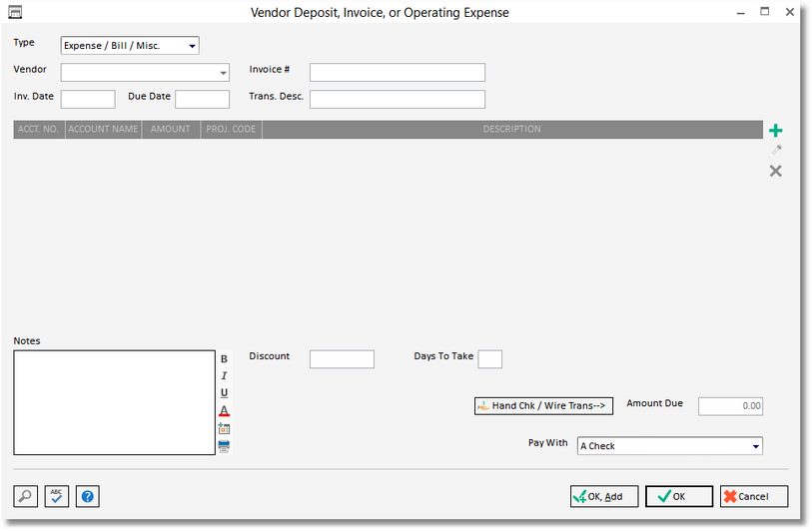Minimize the dialog window
812x531 pixels.
click(741, 12)
